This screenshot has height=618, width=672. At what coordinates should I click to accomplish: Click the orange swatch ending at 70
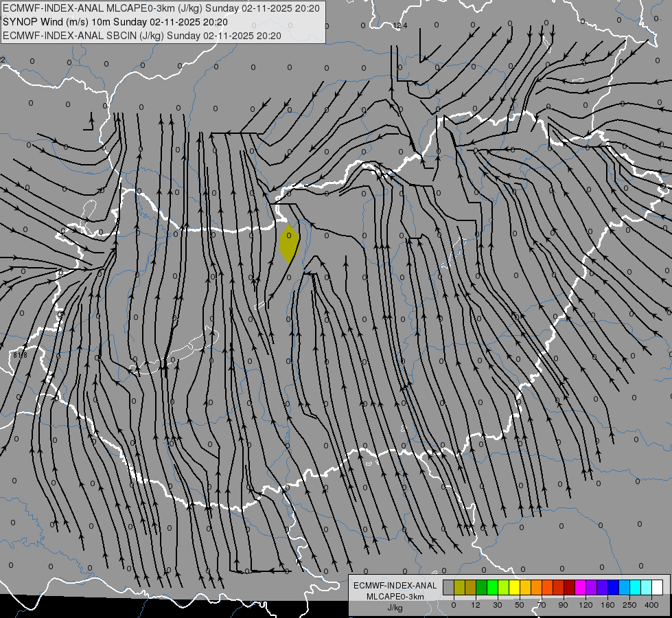point(537,587)
